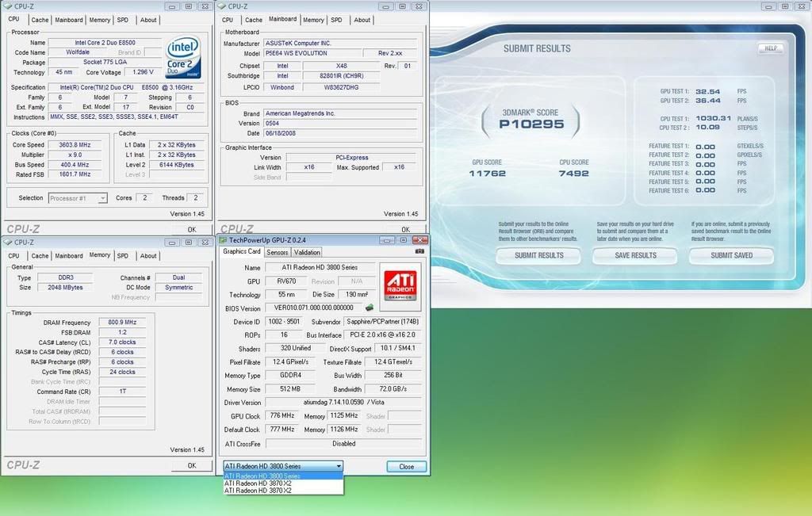This screenshot has width=812, height=516.
Task: Open Cache tab in the CPU-Z Processor window
Action: click(40, 20)
